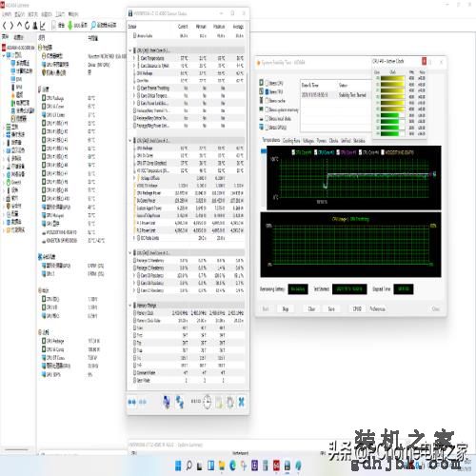This screenshot has width=476, height=476.
Task: Click the AIDA64 up-level arrow icon
Action: coord(20,25)
